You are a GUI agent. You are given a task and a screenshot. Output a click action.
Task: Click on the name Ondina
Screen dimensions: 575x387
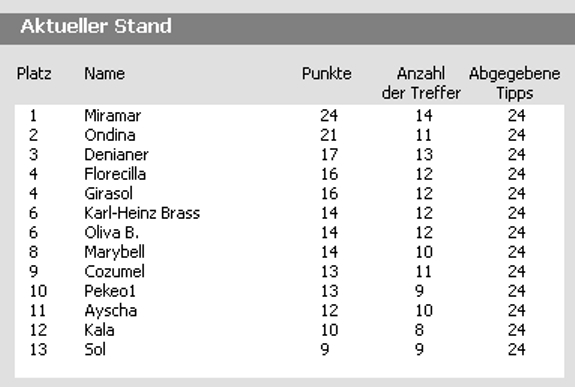point(110,135)
